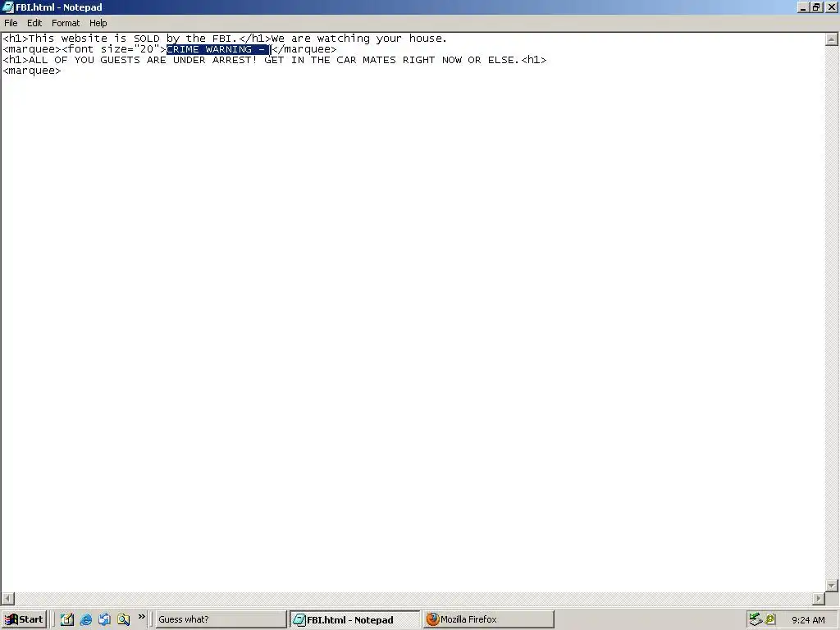This screenshot has width=840, height=630.
Task: Click the 'OR ELSE.<h1>' text
Action: [507, 60]
